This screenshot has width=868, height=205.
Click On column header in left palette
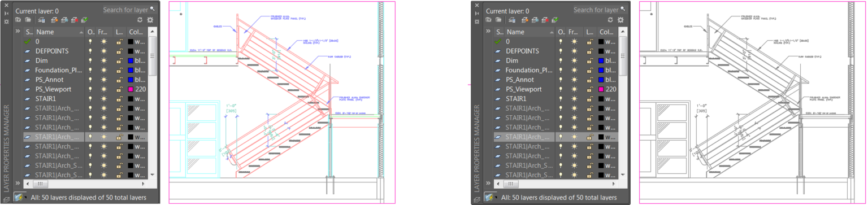[90, 32]
